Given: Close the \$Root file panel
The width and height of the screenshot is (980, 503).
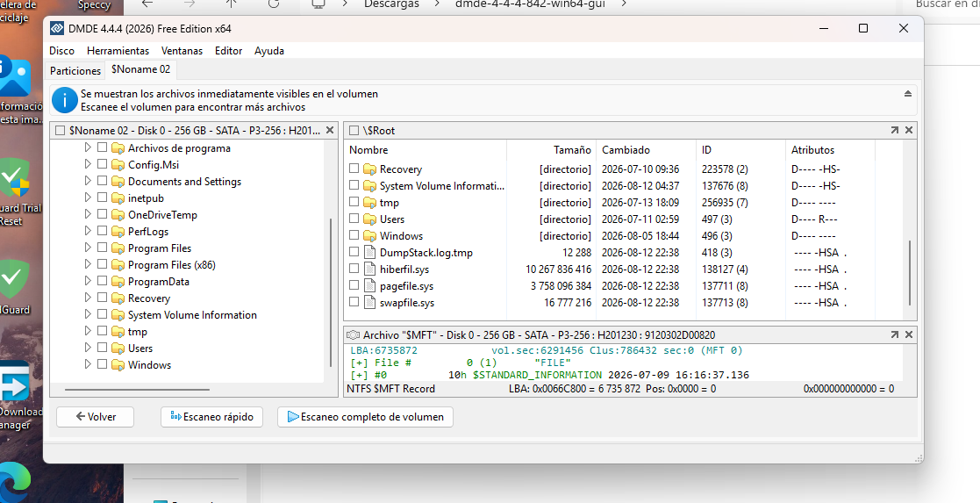Looking at the screenshot, I should [909, 130].
